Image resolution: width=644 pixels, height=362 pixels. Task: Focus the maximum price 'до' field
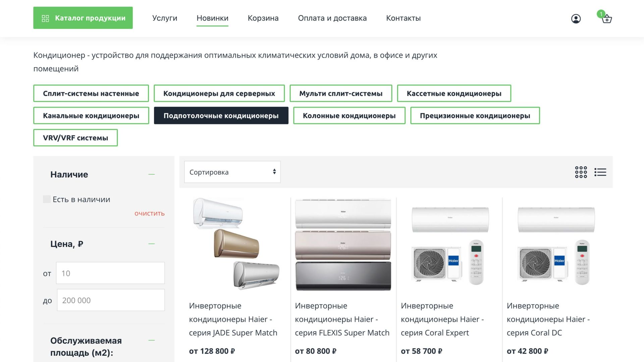[x=111, y=300]
